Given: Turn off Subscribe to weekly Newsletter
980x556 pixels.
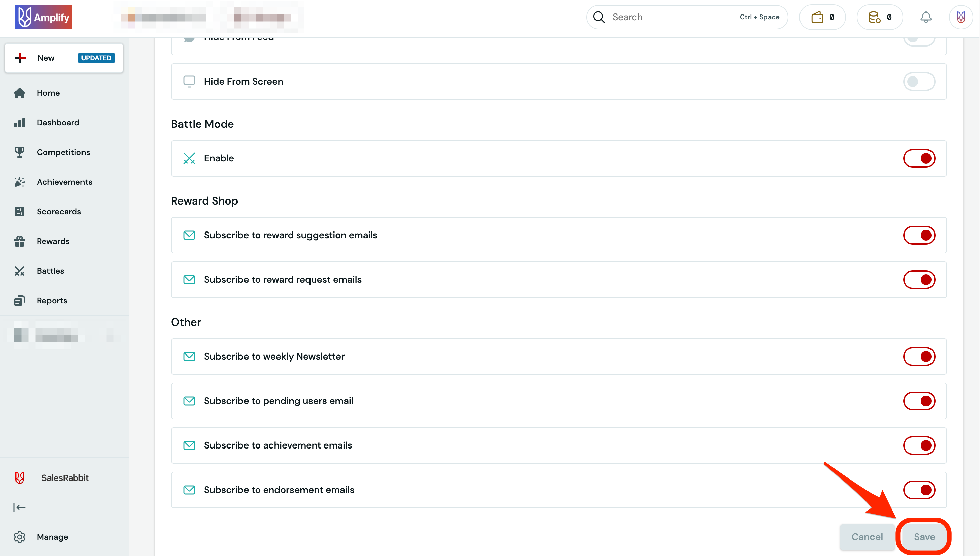Looking at the screenshot, I should click(919, 356).
